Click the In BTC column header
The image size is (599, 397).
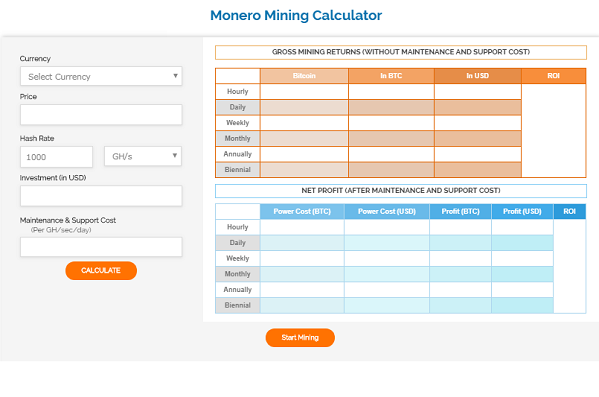[x=391, y=76]
